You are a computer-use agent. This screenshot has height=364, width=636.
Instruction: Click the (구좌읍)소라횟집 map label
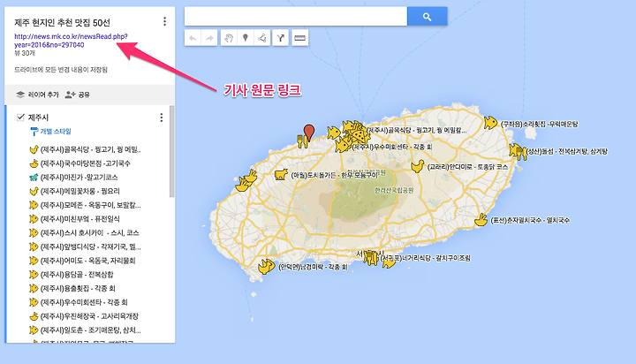tap(539, 124)
